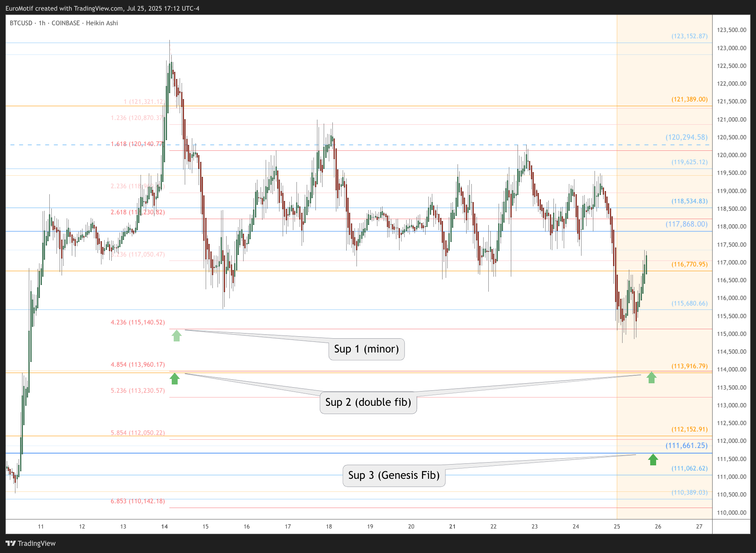Select the Sup 3 (Genesis Fib) callout
756x553 pixels.
[x=394, y=475]
